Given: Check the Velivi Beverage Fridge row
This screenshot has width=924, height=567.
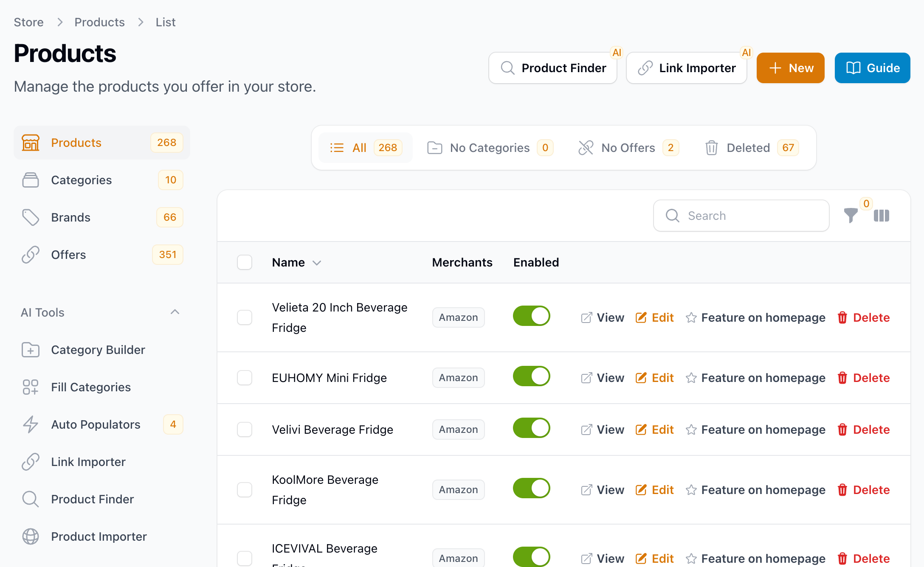Looking at the screenshot, I should click(x=245, y=429).
